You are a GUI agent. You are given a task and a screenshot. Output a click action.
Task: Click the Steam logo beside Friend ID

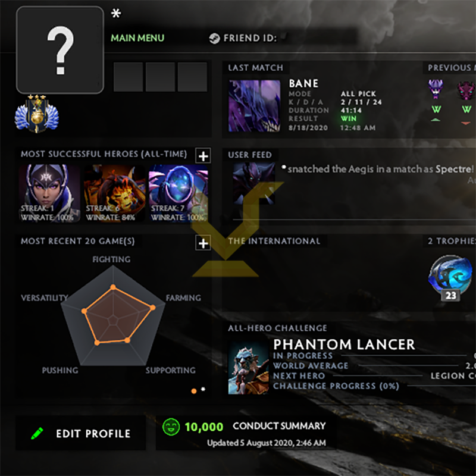click(214, 38)
